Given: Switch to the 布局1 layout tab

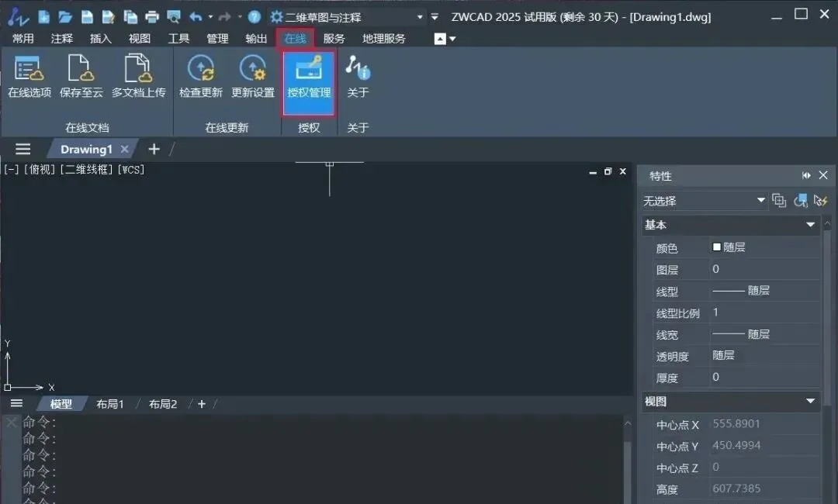Looking at the screenshot, I should (110, 404).
